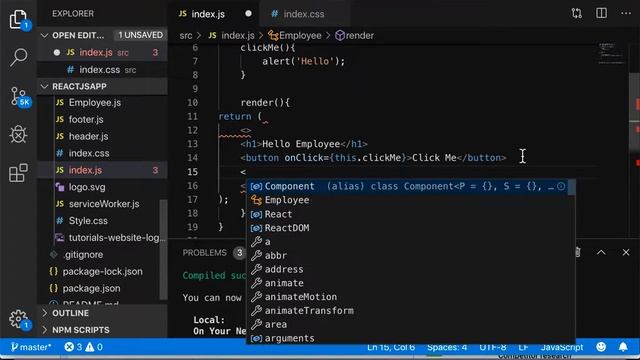640x360 pixels.
Task: Select animateMotion suggestion in autocomplete
Action: [410, 297]
